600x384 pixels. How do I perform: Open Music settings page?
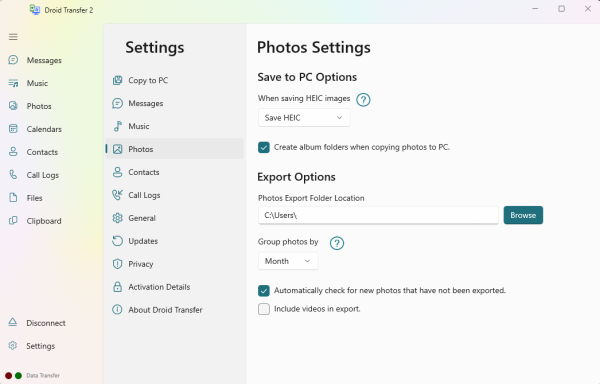[x=174, y=126]
